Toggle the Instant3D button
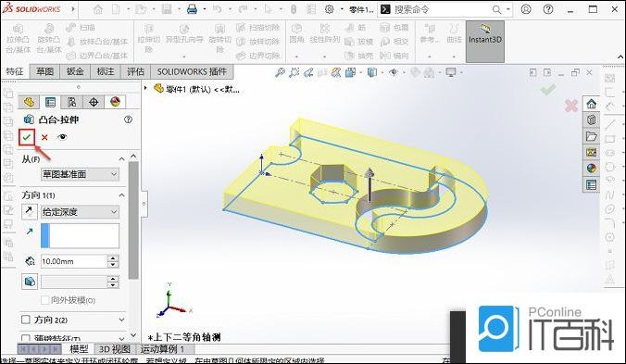Viewport: 626px width, 364px height. [x=485, y=41]
